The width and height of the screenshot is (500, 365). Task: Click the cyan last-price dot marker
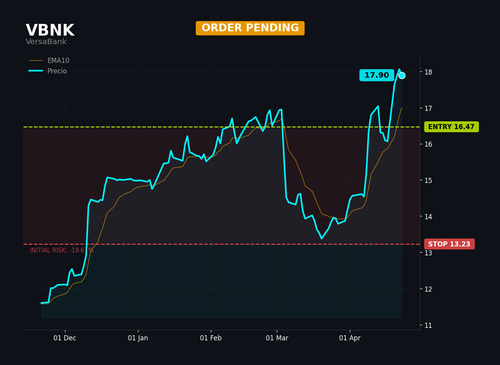402,76
